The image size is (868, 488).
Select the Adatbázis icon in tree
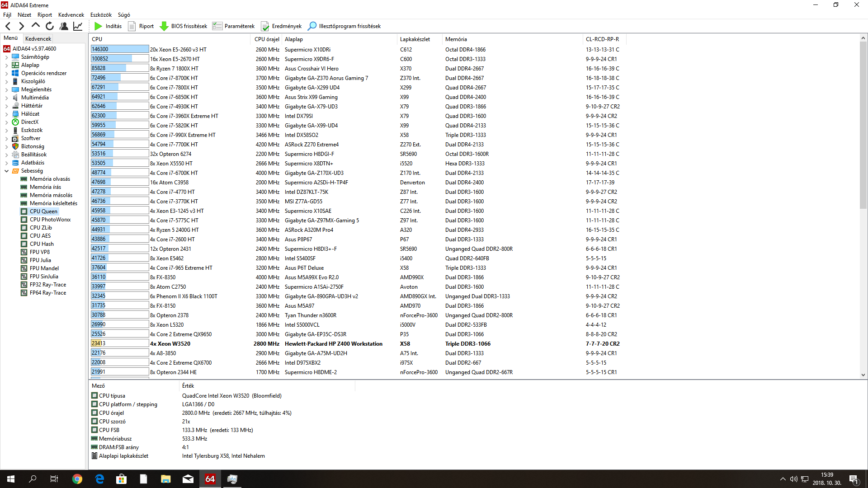click(15, 163)
